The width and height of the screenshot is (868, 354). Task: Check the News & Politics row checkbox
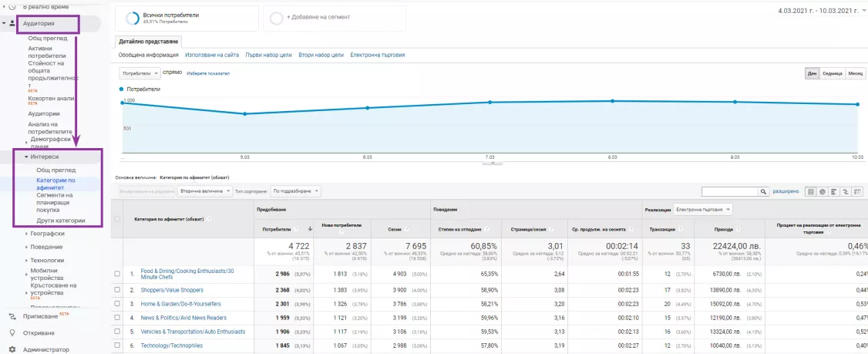(x=117, y=318)
